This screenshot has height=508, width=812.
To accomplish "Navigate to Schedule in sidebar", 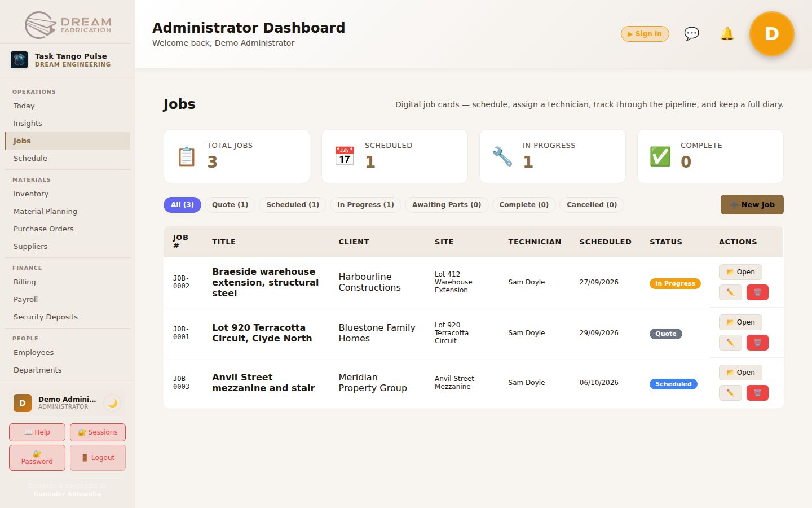I will (x=67, y=159).
